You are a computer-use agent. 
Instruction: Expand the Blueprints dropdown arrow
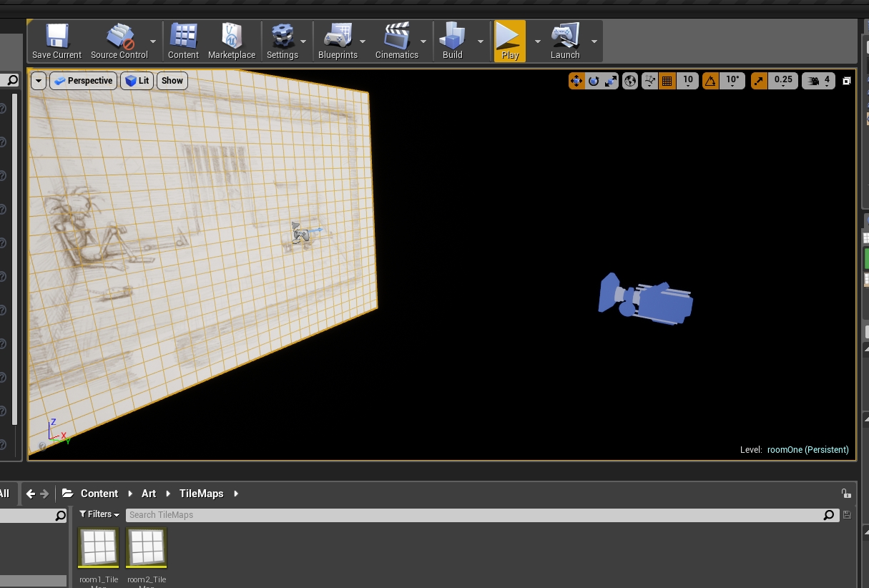coord(363,41)
